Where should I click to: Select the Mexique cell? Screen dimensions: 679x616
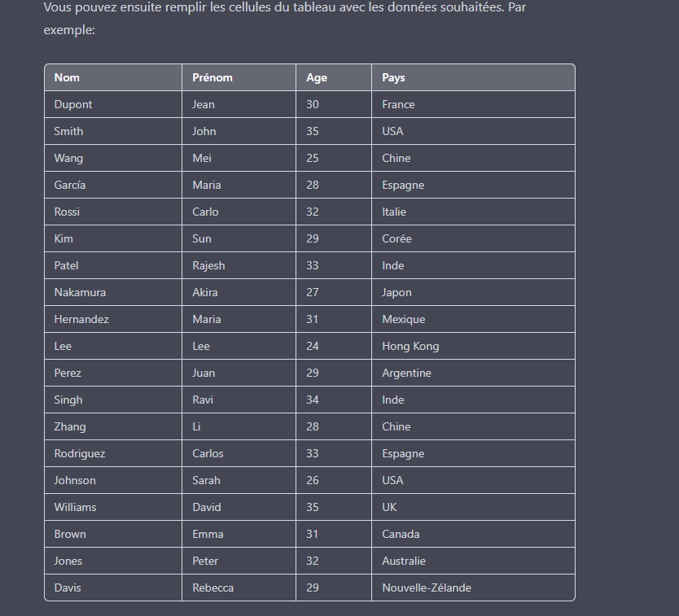[x=473, y=319]
